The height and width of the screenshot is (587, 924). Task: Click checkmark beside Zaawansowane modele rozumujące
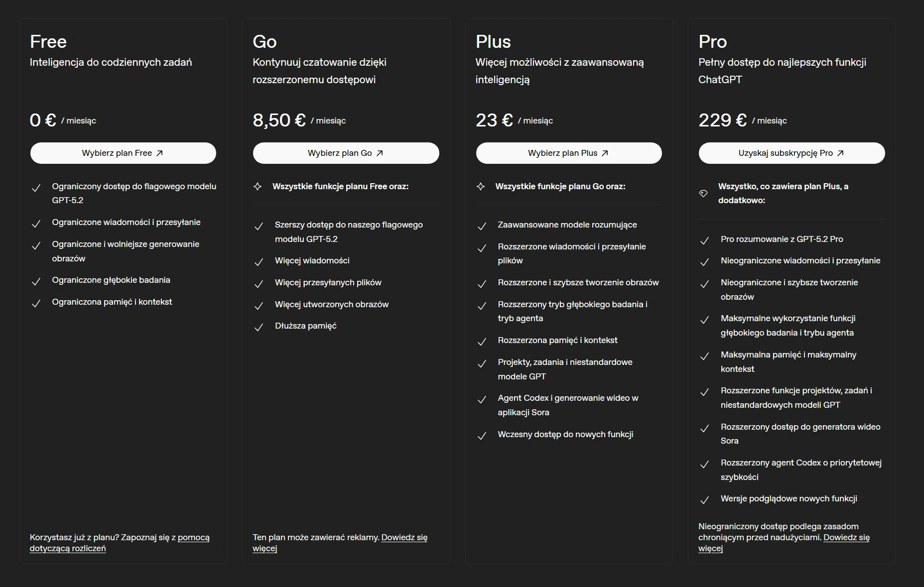(x=482, y=227)
